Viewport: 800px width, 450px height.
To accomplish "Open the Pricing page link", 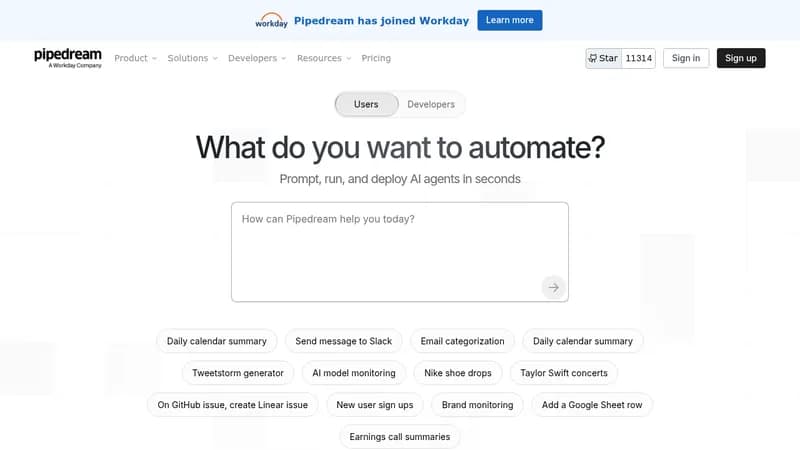I will [x=376, y=58].
